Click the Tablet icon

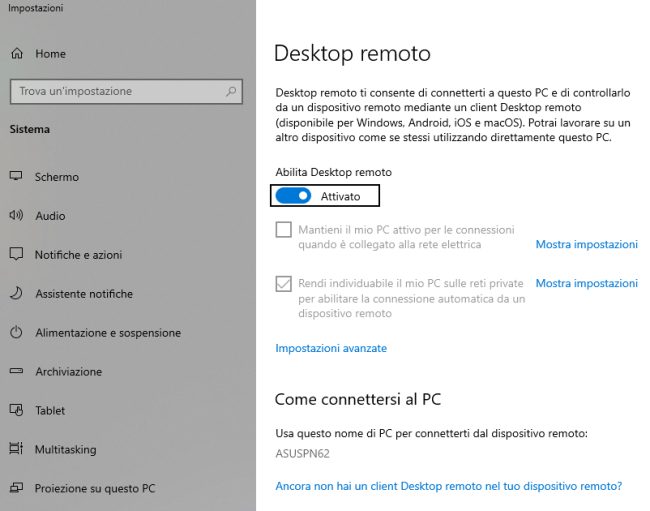tap(16, 410)
